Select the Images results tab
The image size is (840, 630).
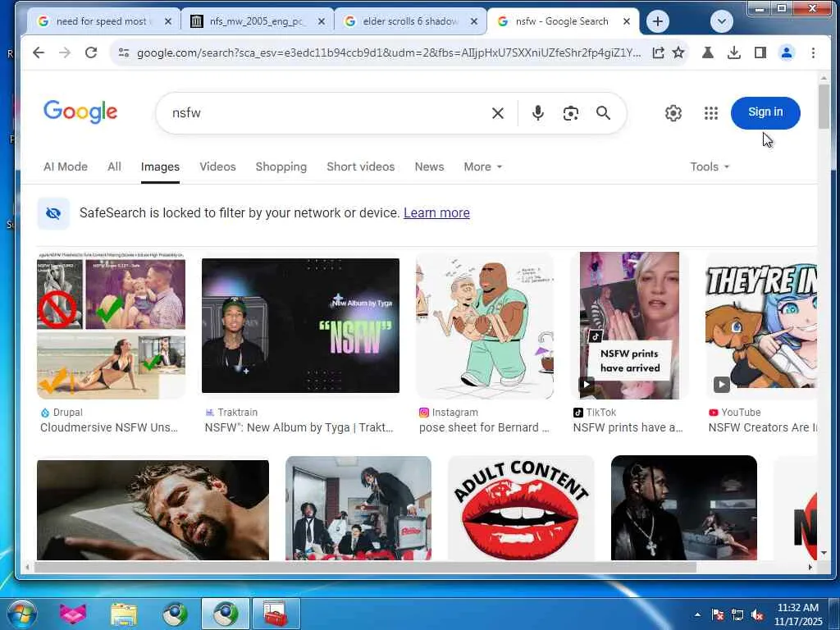click(160, 167)
